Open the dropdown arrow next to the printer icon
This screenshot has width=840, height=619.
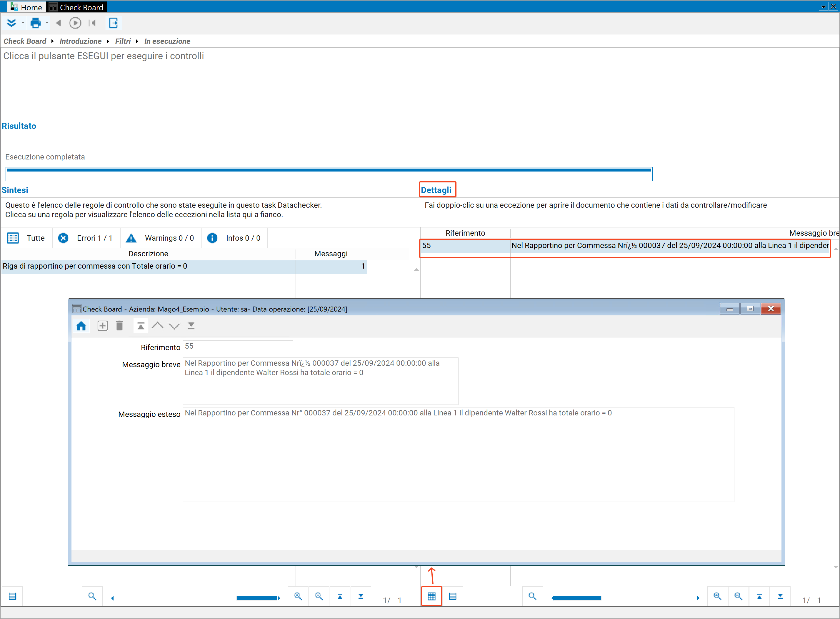(47, 23)
